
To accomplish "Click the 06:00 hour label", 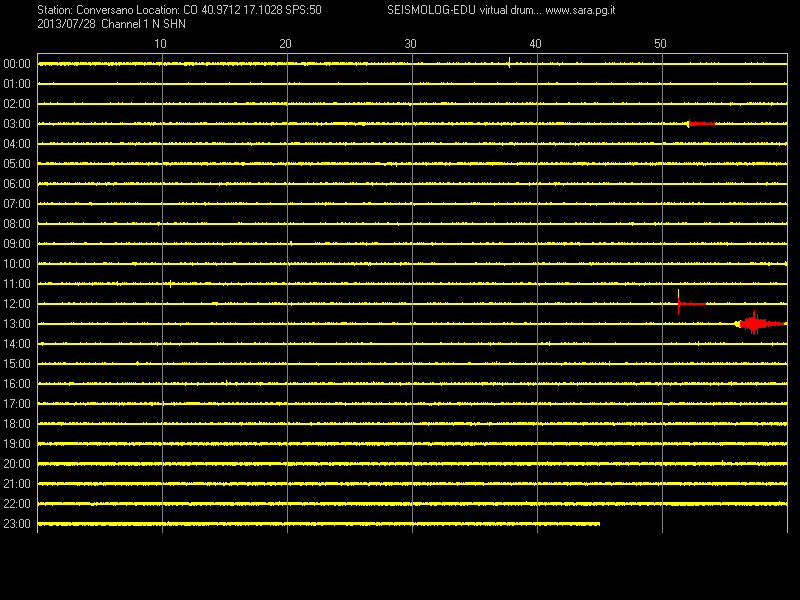I will click(17, 184).
